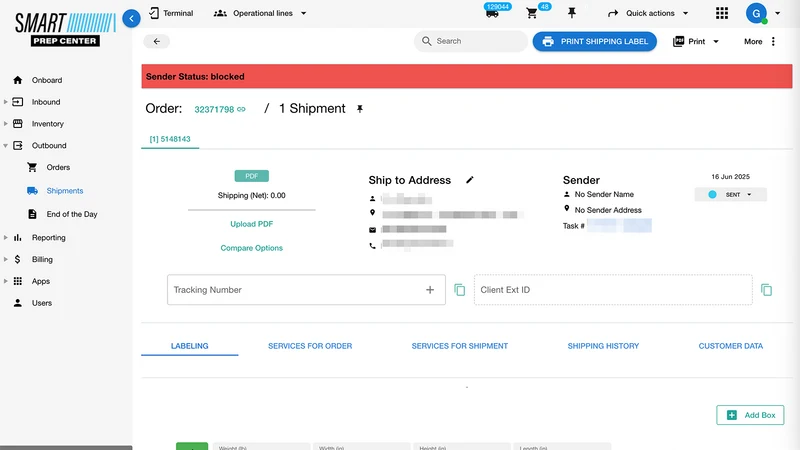Click Compare Options link

point(252,248)
